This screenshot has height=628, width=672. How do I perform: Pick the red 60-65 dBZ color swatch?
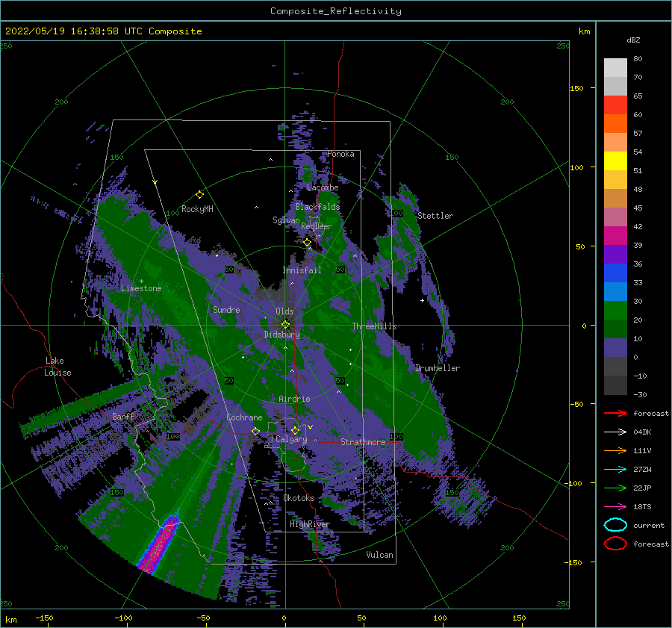click(x=615, y=105)
